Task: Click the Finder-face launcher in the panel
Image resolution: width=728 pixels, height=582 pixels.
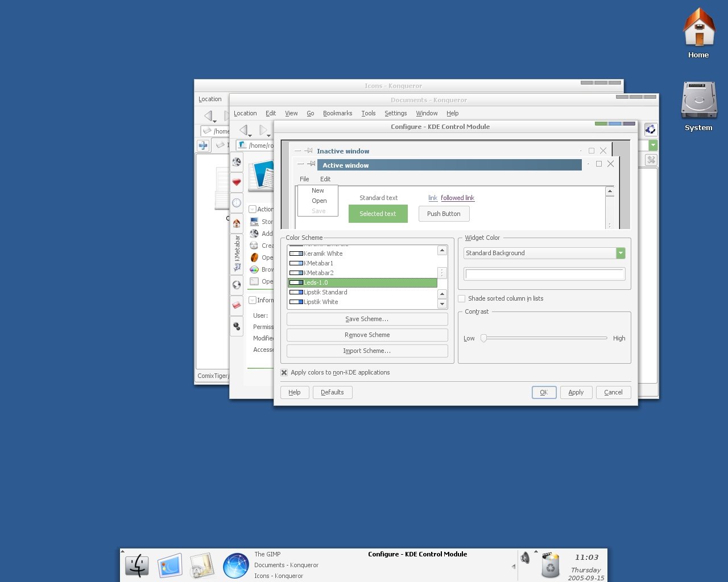Action: tap(137, 566)
